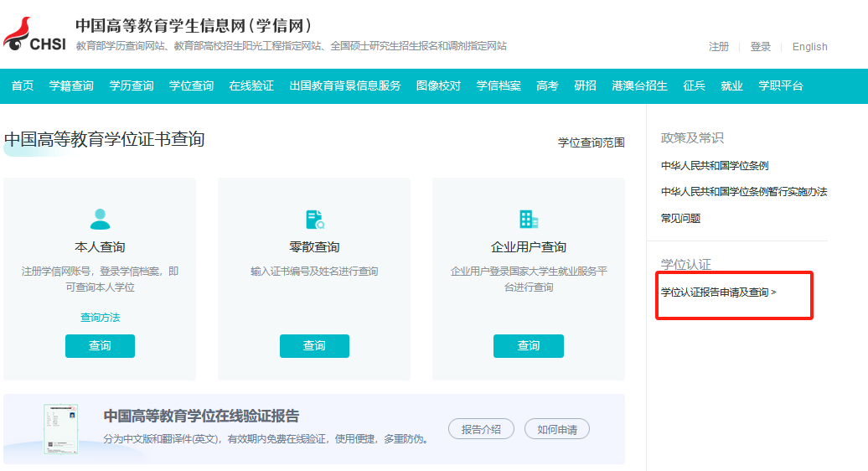868x471 pixels.
Task: Click the 如何申请 button
Action: [x=557, y=429]
